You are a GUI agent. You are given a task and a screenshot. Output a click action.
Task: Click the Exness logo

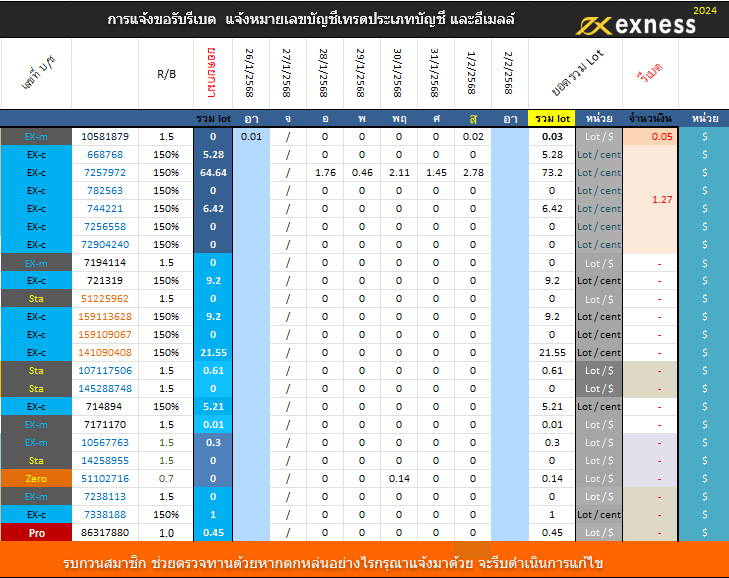(636, 26)
